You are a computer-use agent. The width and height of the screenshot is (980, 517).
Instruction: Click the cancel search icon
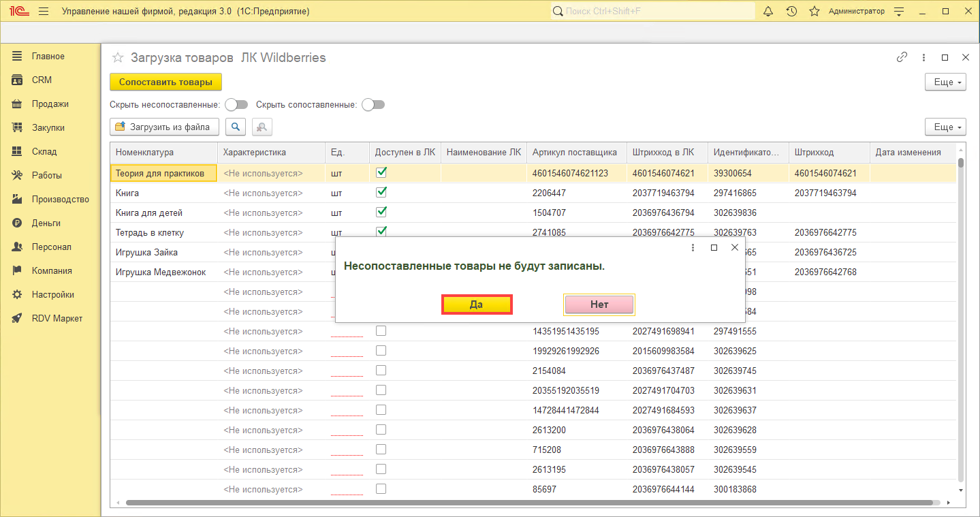[262, 127]
